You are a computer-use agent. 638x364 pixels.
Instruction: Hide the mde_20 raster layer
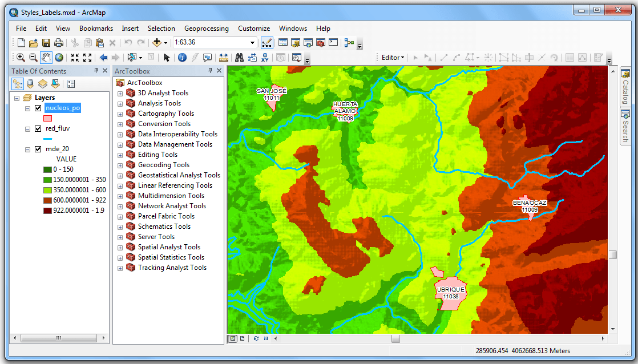[x=38, y=149]
